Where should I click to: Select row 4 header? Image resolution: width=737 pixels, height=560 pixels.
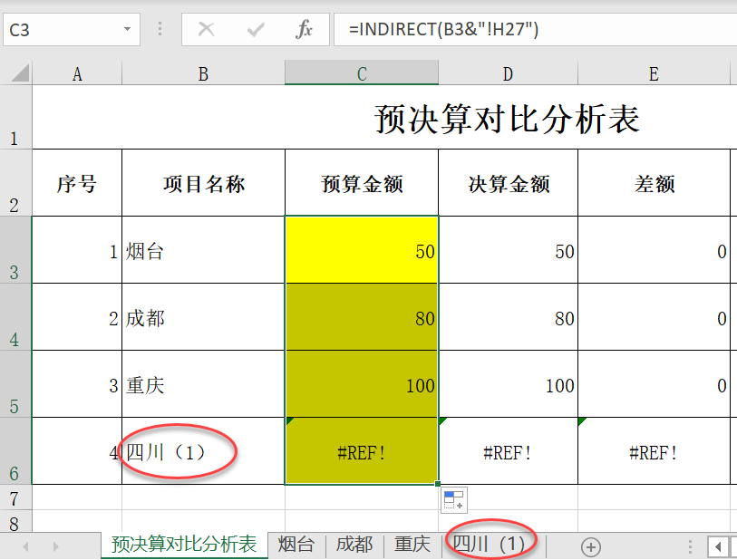(15, 316)
